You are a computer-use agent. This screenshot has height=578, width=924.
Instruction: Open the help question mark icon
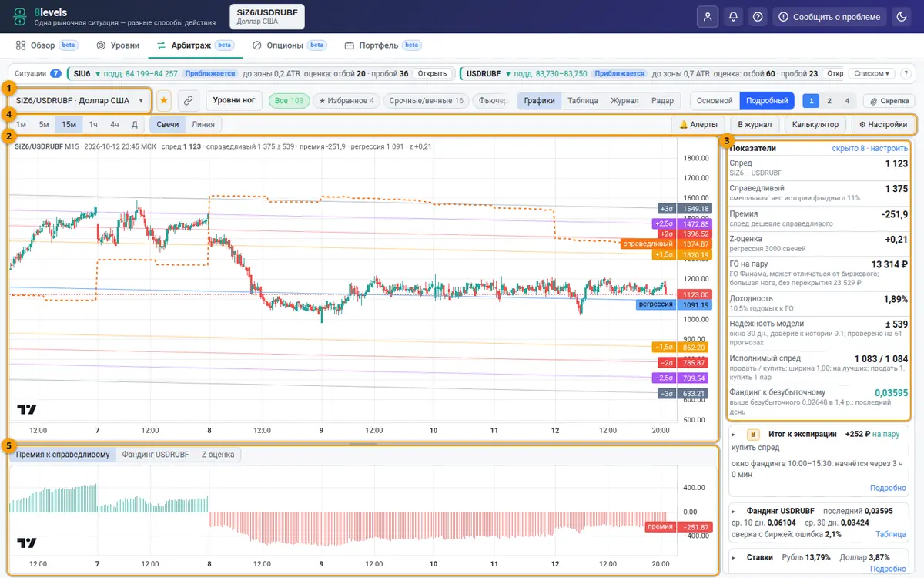point(758,17)
